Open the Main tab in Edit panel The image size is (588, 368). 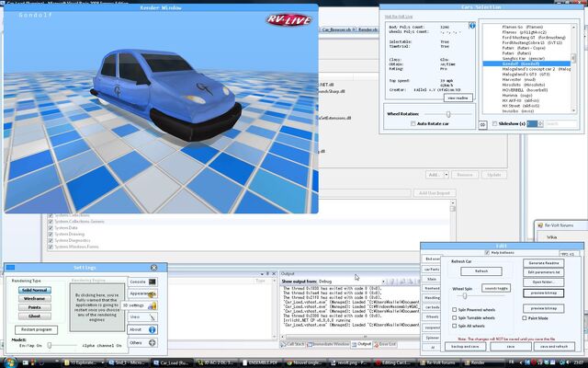pos(432,279)
